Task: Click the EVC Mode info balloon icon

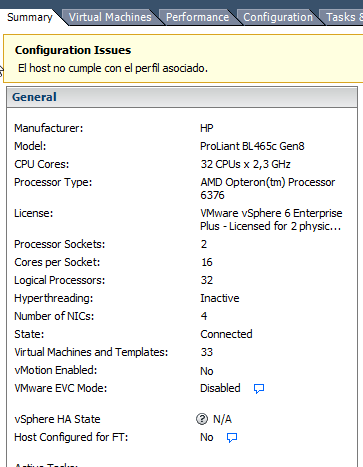Action: pyautogui.click(x=259, y=389)
